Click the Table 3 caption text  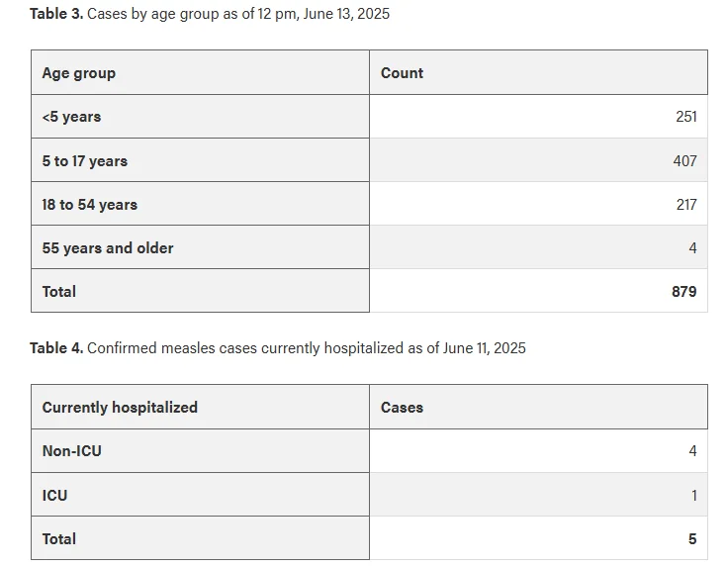tap(210, 14)
